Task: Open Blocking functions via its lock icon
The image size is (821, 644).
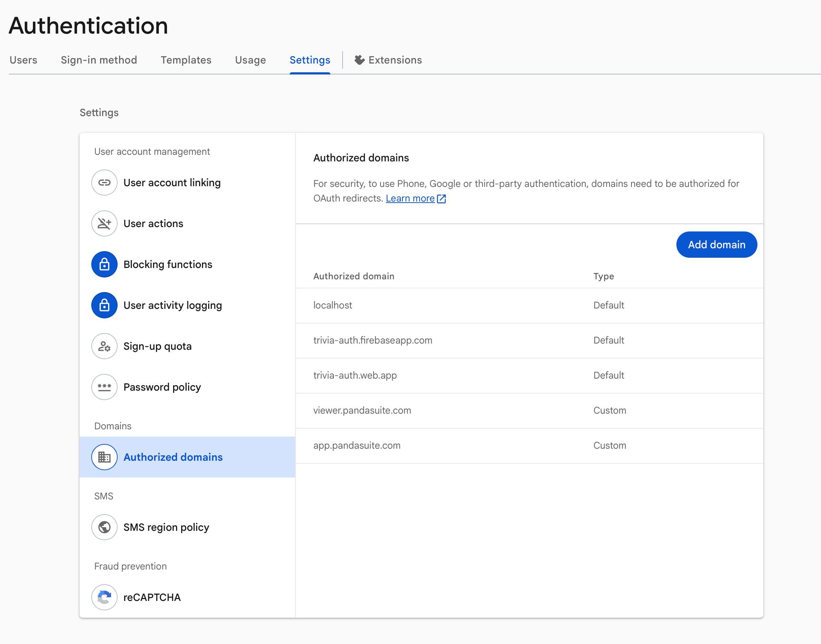Action: (x=104, y=264)
